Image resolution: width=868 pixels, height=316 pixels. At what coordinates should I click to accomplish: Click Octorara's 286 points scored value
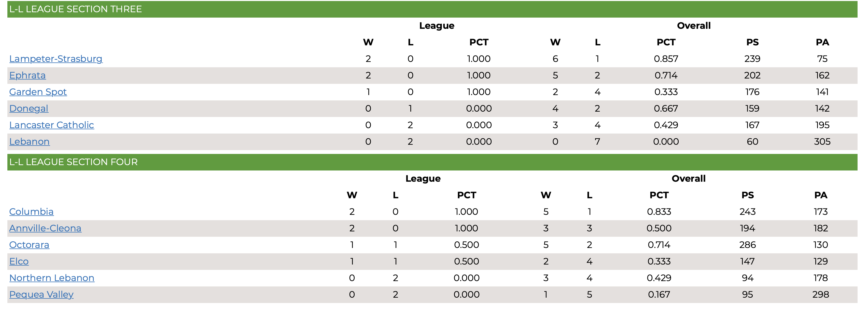point(748,245)
